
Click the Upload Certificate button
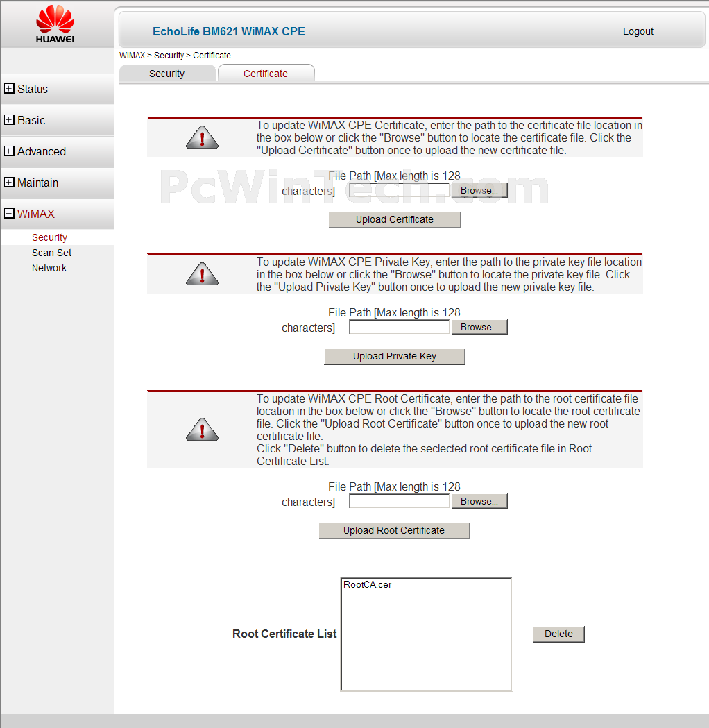tap(395, 219)
